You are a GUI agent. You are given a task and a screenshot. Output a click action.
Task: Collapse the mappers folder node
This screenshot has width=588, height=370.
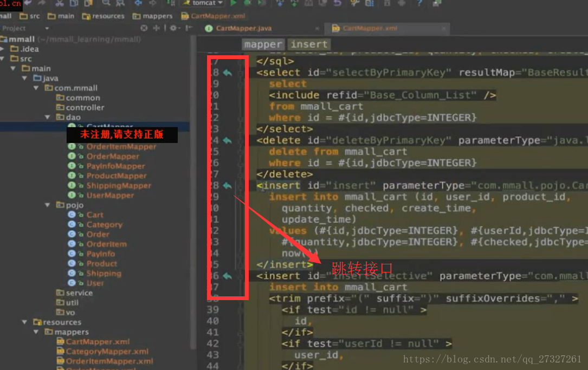pyautogui.click(x=36, y=332)
